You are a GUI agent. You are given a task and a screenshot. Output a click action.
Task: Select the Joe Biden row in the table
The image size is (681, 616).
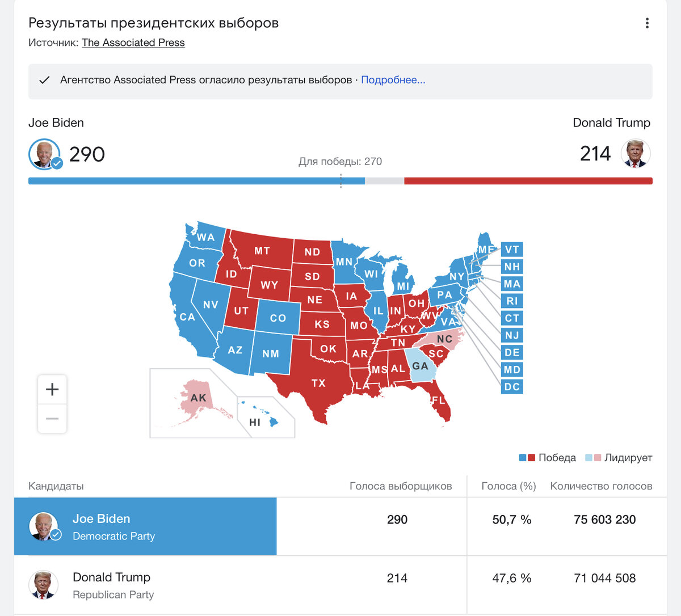click(340, 526)
